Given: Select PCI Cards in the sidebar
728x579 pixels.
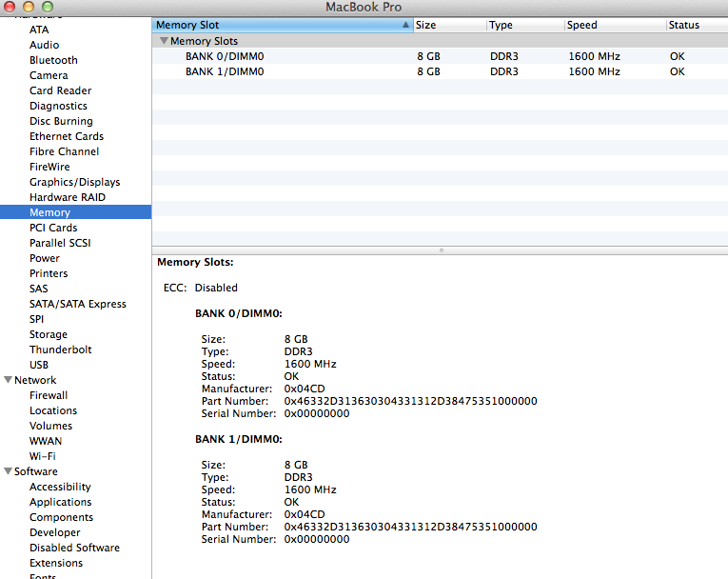Looking at the screenshot, I should (x=53, y=228).
